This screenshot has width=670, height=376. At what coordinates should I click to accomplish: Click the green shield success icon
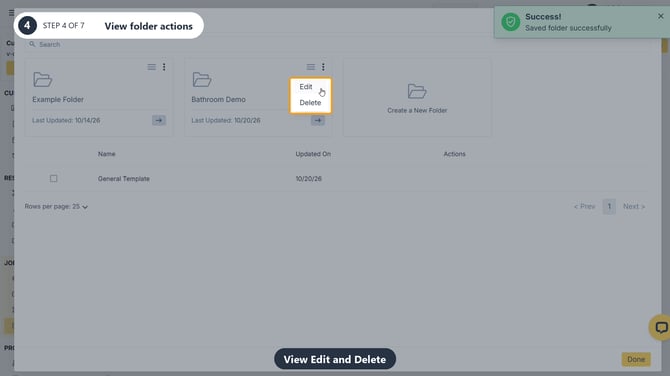click(x=511, y=22)
